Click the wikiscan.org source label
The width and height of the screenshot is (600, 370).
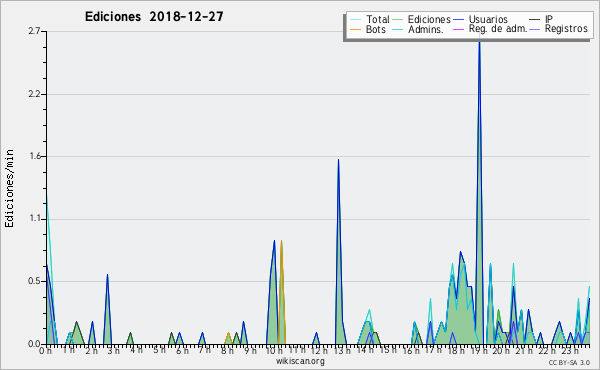(300, 361)
